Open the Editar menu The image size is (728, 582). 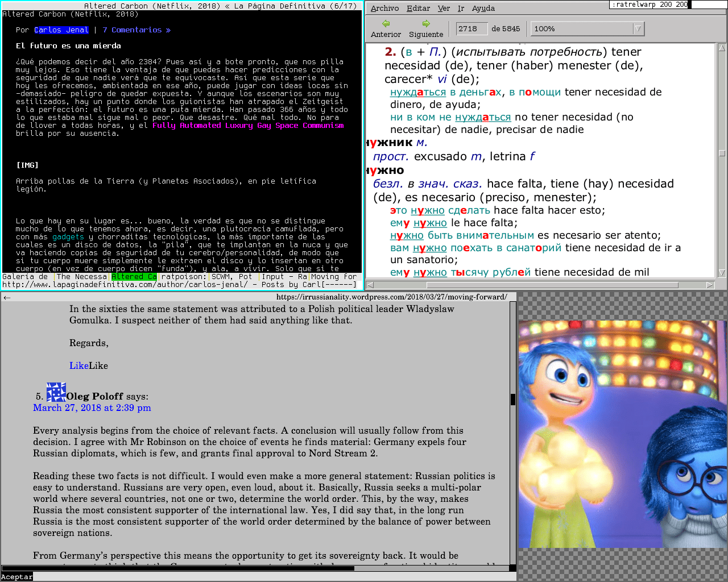[x=418, y=8]
